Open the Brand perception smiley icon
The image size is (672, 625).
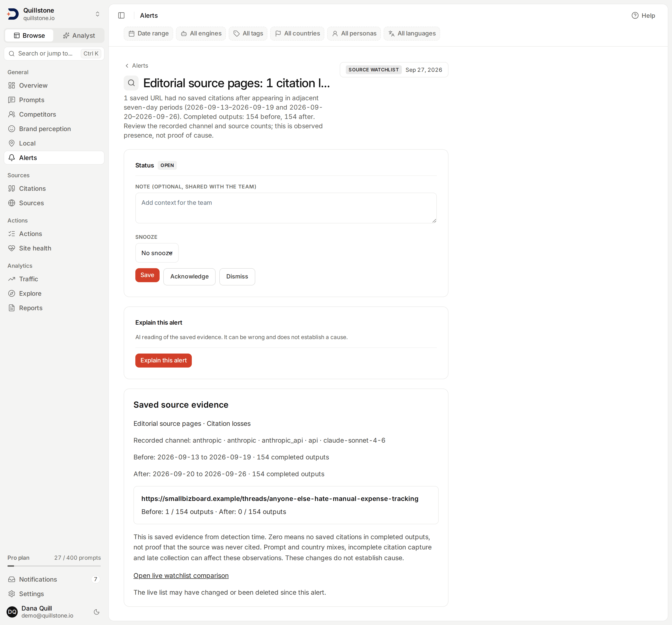pyautogui.click(x=12, y=129)
